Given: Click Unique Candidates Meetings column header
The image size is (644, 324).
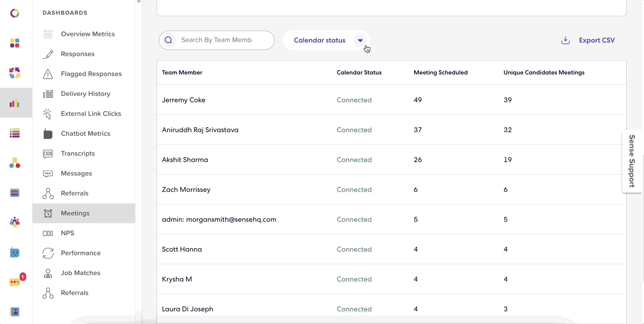Looking at the screenshot, I should pyautogui.click(x=544, y=72).
